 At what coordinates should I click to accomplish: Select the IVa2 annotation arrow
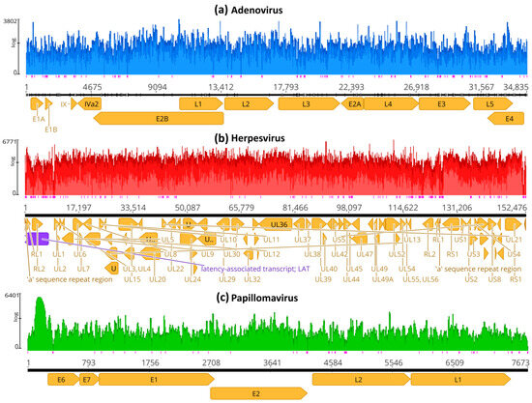[90, 104]
